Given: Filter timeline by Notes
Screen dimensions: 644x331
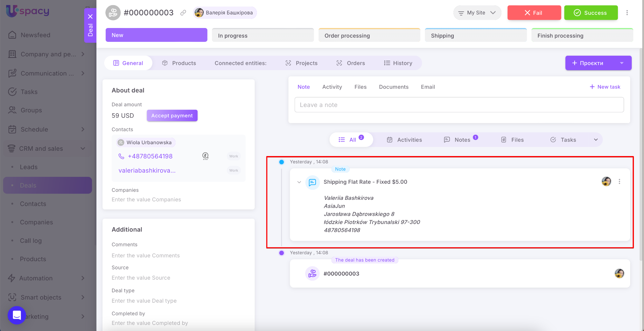Looking at the screenshot, I should tap(462, 140).
